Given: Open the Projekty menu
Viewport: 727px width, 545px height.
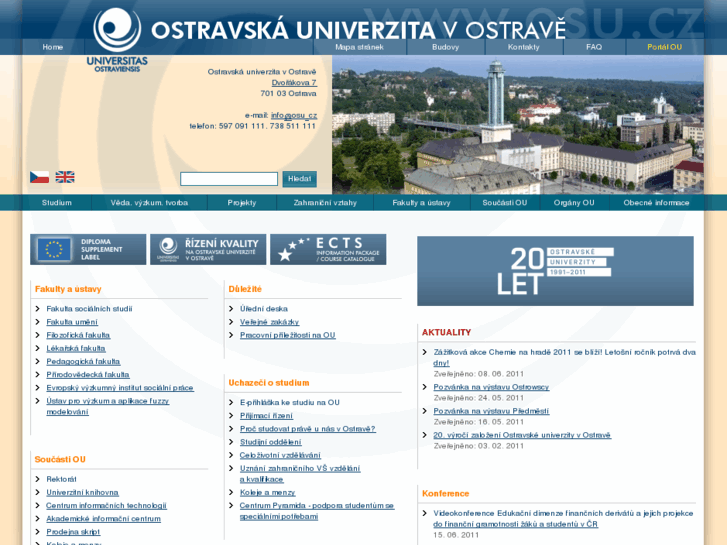Looking at the screenshot, I should [x=242, y=203].
